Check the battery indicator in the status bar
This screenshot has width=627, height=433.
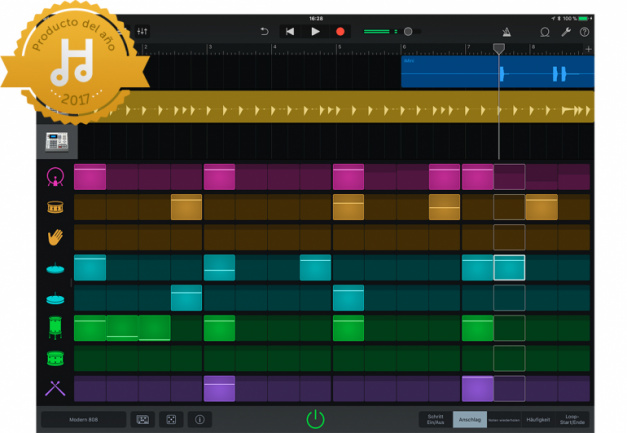[x=583, y=18]
